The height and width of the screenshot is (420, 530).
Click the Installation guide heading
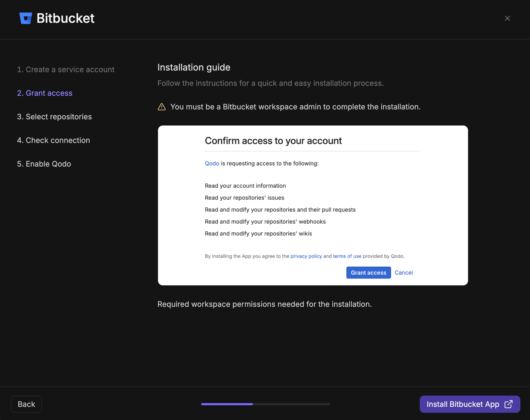coord(194,67)
